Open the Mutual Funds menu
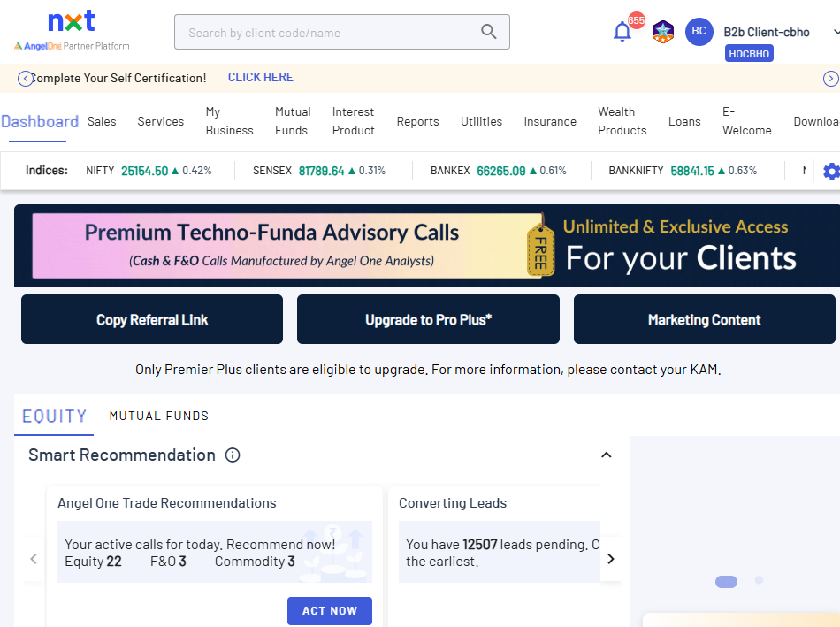840x627 pixels. click(292, 121)
